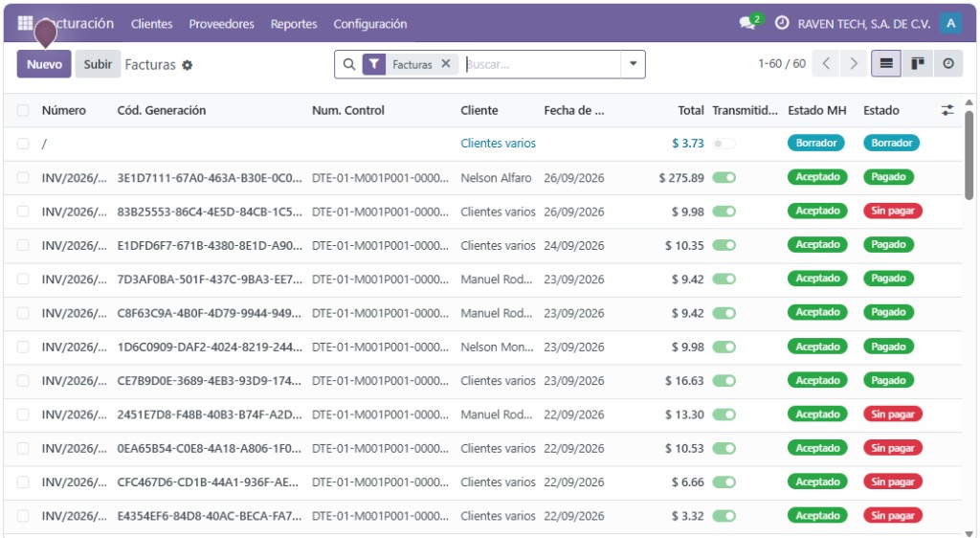Click the $ 3.73 draft total
Image resolution: width=980 pixels, height=538 pixels.
click(687, 143)
